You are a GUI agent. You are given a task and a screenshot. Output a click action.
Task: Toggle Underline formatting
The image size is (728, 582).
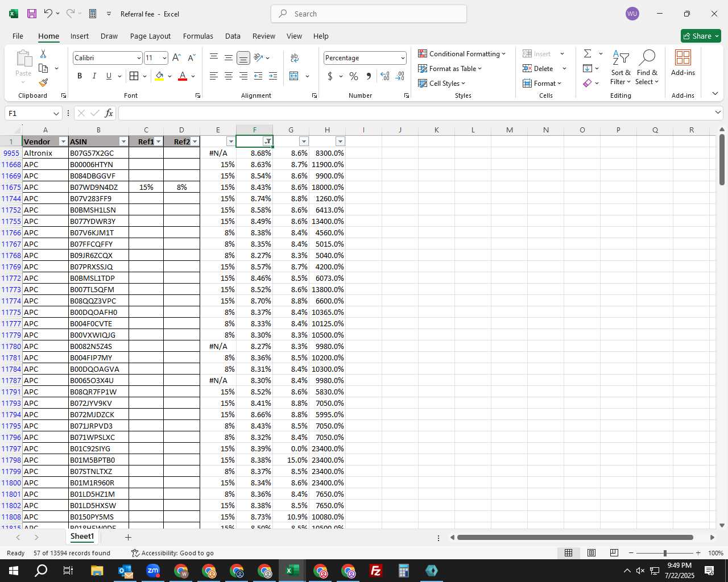tap(109, 76)
